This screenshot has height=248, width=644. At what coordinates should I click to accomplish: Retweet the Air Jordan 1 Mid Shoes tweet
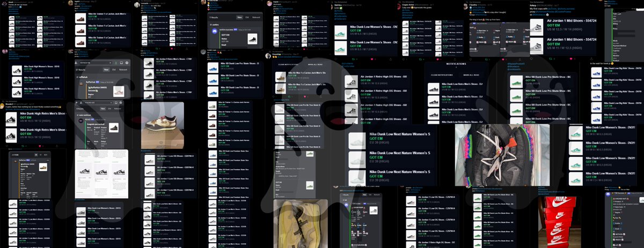[x=551, y=58]
